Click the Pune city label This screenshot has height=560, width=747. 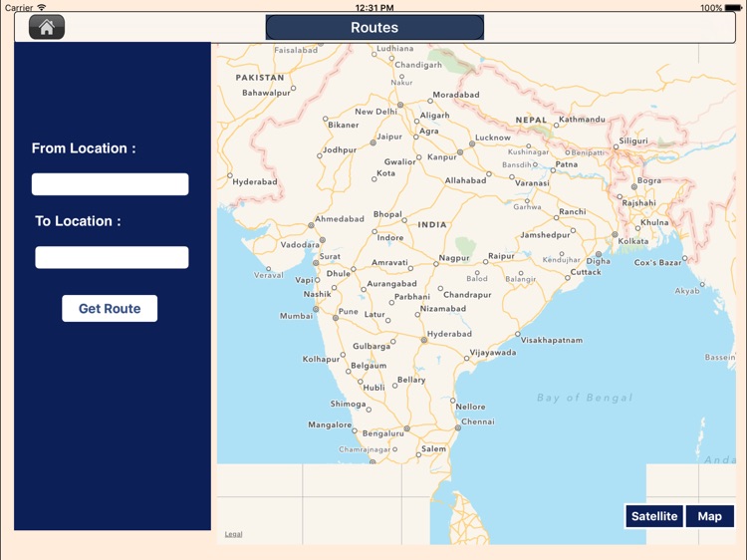click(x=349, y=311)
